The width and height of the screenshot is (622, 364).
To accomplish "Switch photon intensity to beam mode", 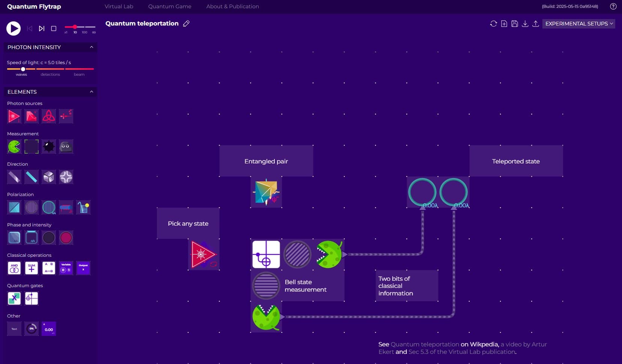I will (79, 74).
